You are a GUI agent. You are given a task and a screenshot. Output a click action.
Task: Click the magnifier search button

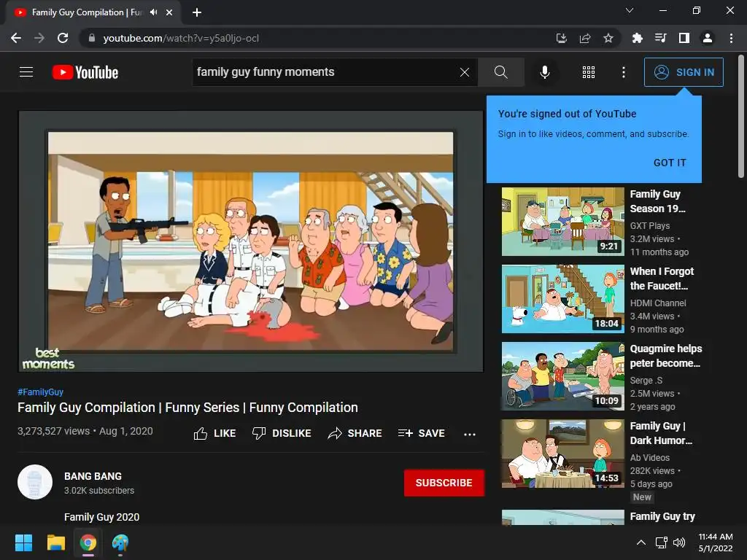click(x=500, y=72)
